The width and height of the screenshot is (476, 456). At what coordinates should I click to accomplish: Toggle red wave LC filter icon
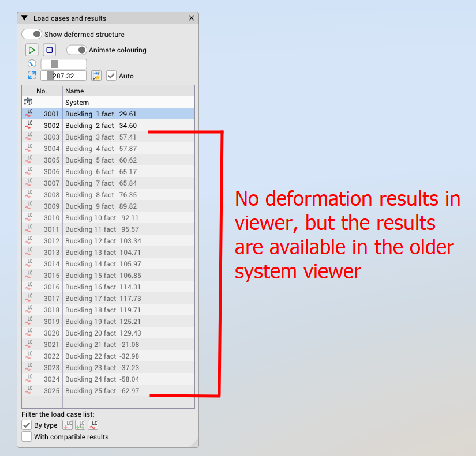pyautogui.click(x=93, y=425)
